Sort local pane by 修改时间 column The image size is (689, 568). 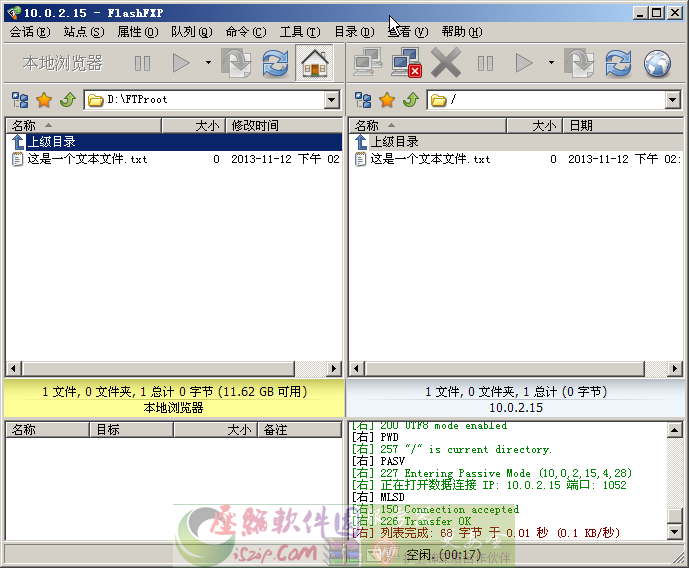tap(284, 126)
